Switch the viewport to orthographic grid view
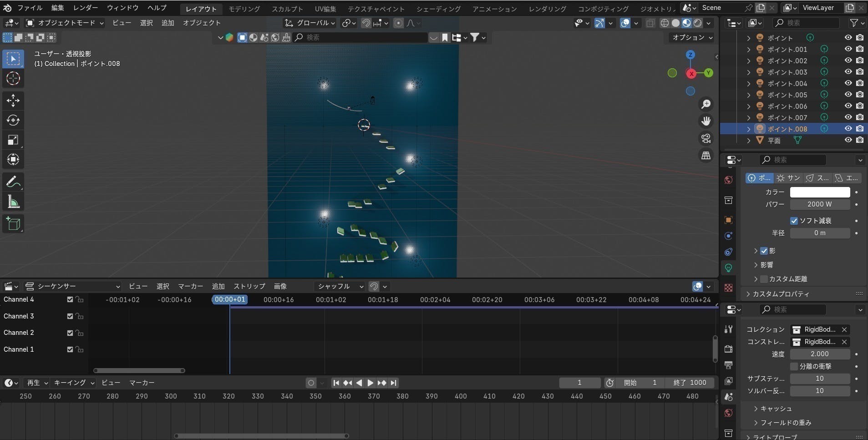Image resolution: width=868 pixels, height=440 pixels. point(706,156)
